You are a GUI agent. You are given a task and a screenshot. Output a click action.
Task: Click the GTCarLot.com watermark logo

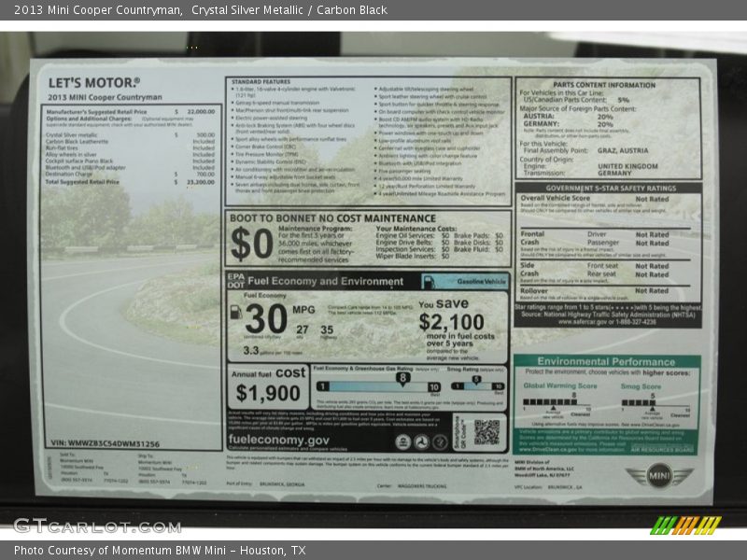coord(96,525)
